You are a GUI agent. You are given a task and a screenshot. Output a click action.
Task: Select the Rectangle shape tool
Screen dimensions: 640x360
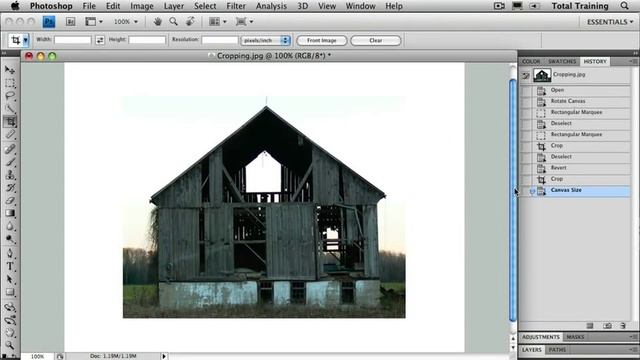coord(10,292)
